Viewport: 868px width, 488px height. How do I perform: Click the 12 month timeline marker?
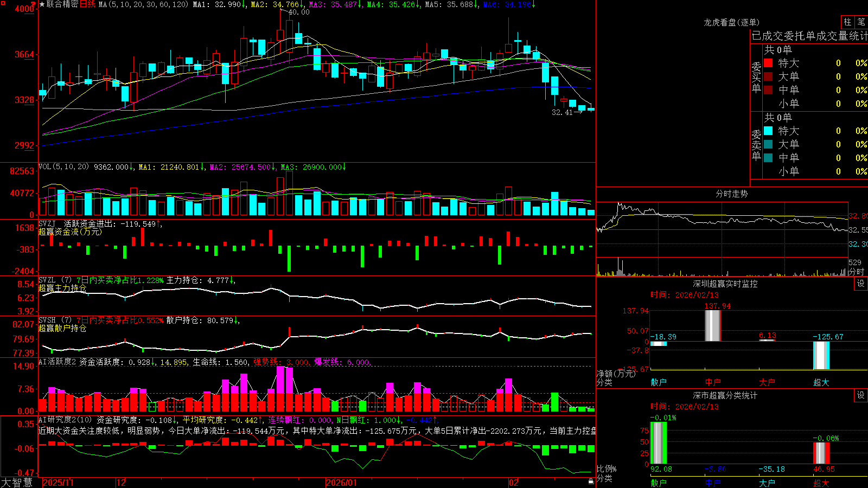coord(122,483)
